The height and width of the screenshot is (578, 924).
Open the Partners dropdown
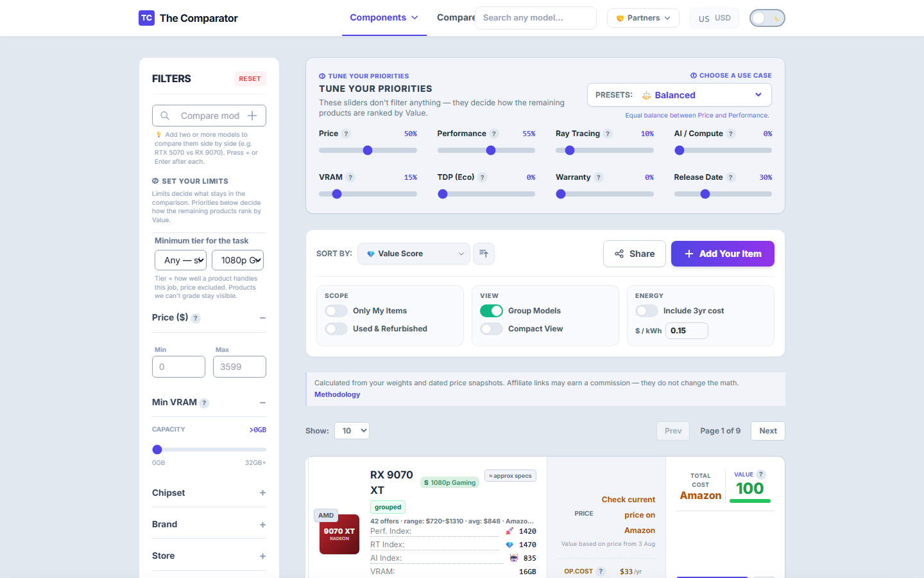pyautogui.click(x=643, y=18)
